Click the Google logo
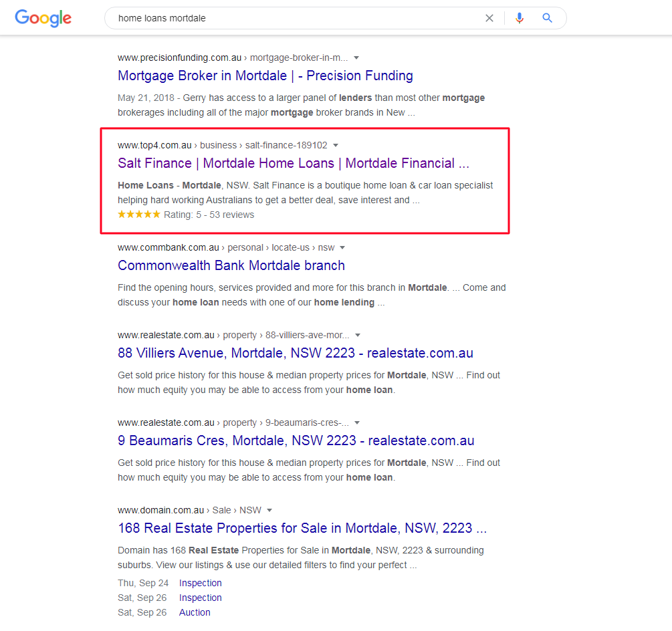672x631 pixels. tap(43, 18)
